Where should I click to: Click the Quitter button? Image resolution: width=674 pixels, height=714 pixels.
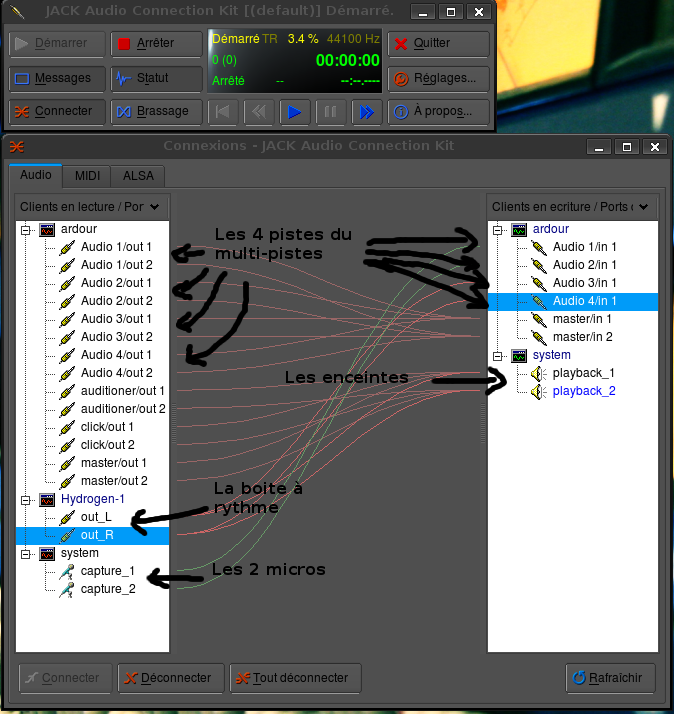coord(439,44)
